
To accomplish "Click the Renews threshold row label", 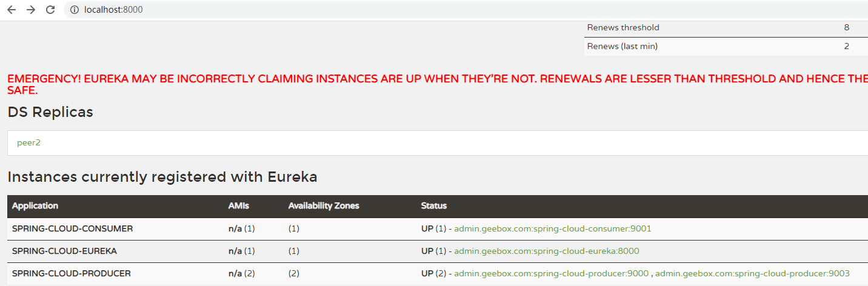I will [x=623, y=28].
